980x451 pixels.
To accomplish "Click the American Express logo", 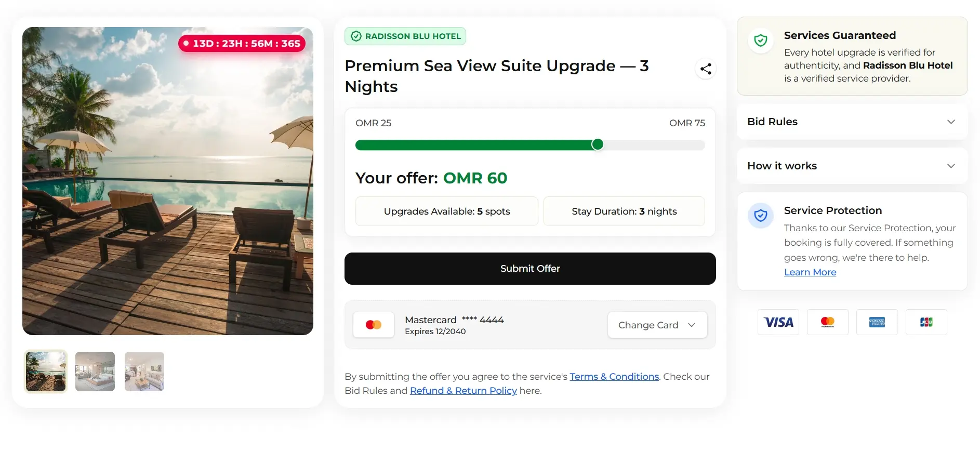I will pyautogui.click(x=877, y=322).
